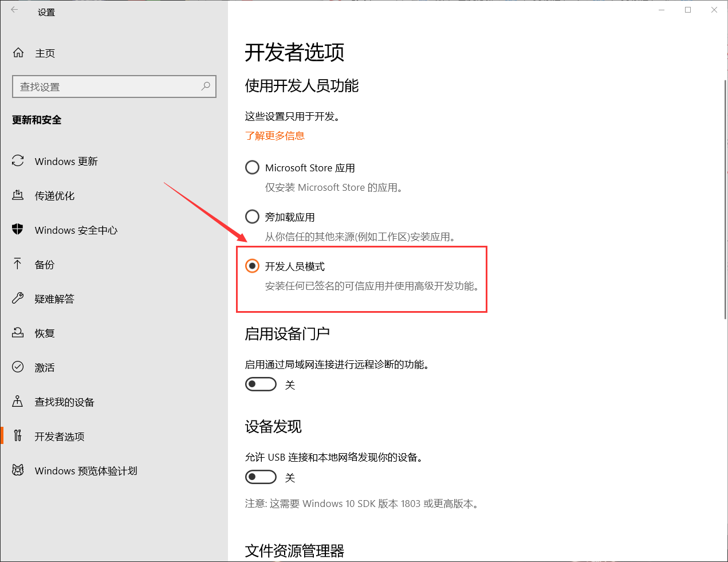The height and width of the screenshot is (562, 728).
Task: Select the 旁加载应用 radio button
Action: coord(252,217)
